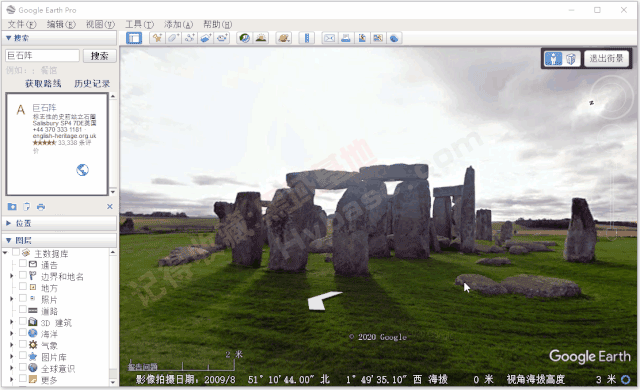Viewport: 640px width, 390px height.
Task: View the location in Google Maps icon
Action: coord(378,38)
